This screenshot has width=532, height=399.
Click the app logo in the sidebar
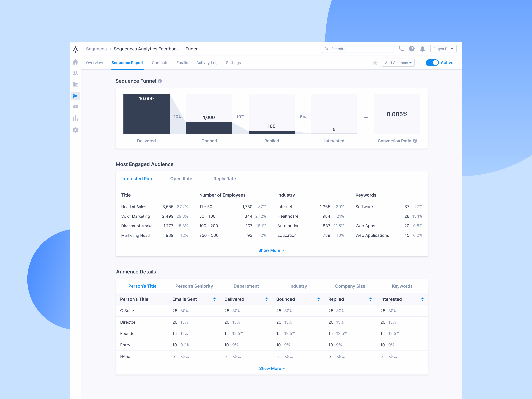pyautogui.click(x=75, y=49)
